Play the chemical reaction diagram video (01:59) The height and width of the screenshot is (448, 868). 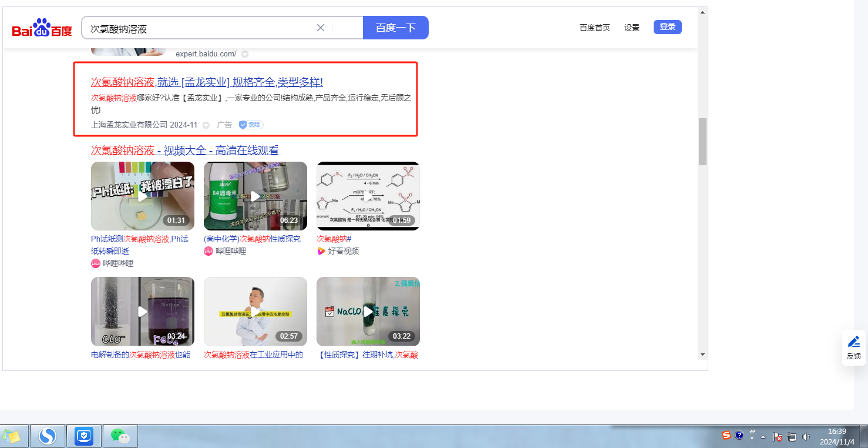point(368,196)
